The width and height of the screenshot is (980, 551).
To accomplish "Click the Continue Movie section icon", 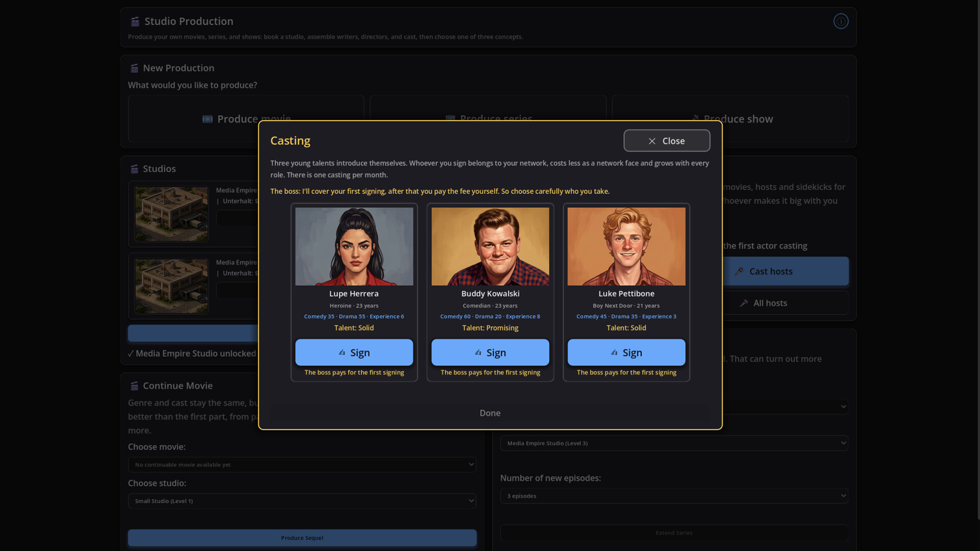I will 134,386.
